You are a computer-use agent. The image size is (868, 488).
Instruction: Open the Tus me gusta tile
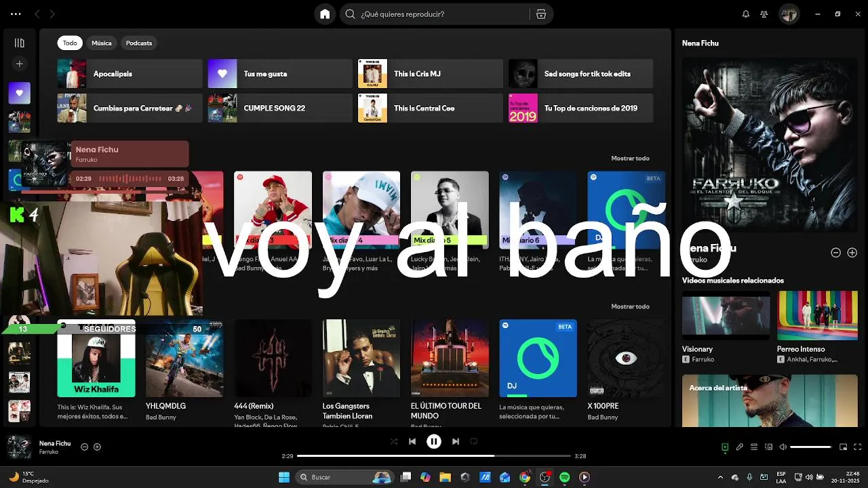coord(280,74)
